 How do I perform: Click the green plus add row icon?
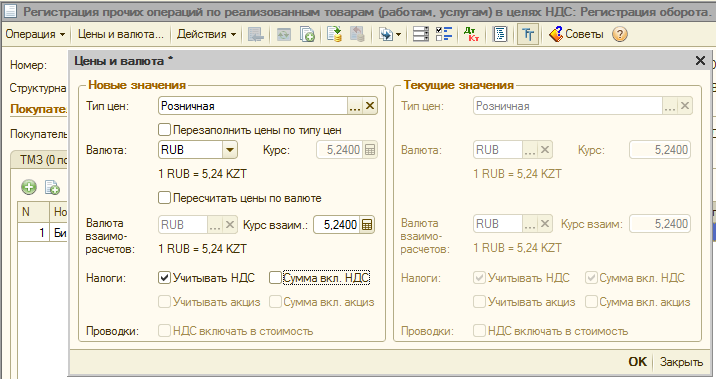(x=29, y=187)
